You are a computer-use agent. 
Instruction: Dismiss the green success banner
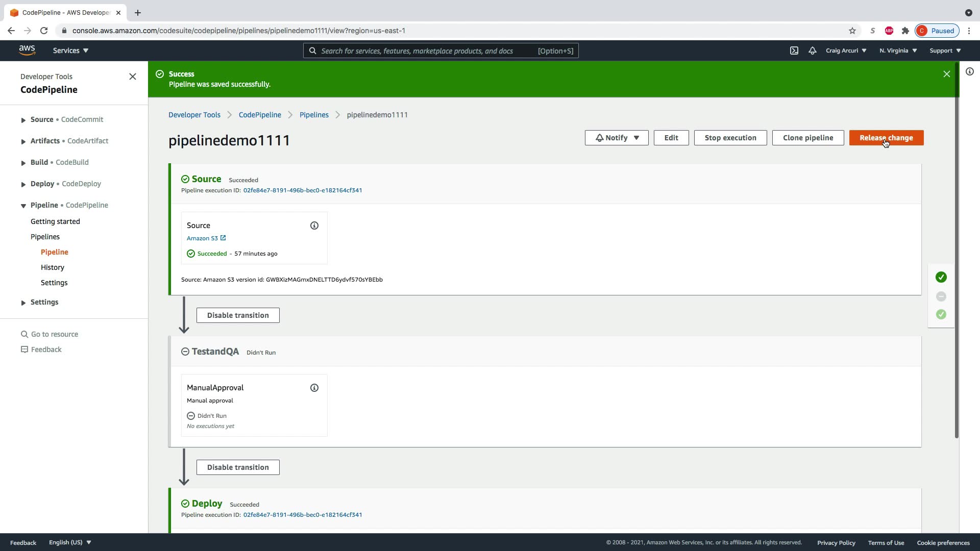[947, 74]
